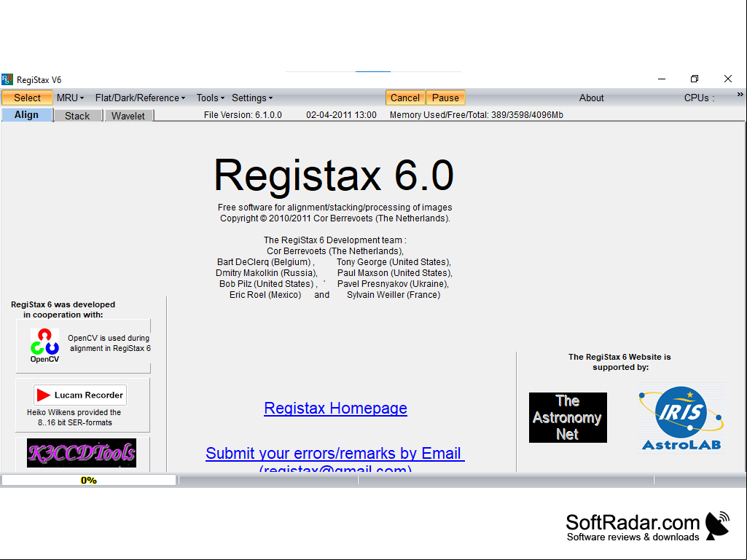Click the File Version 6.1.0.0 text
747x560 pixels.
tap(243, 115)
